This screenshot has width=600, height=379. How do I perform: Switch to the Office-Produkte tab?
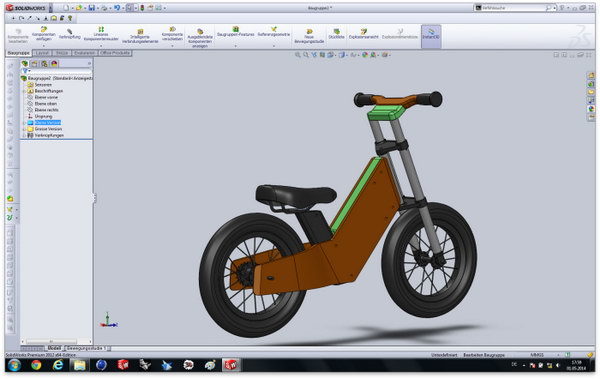pos(115,53)
